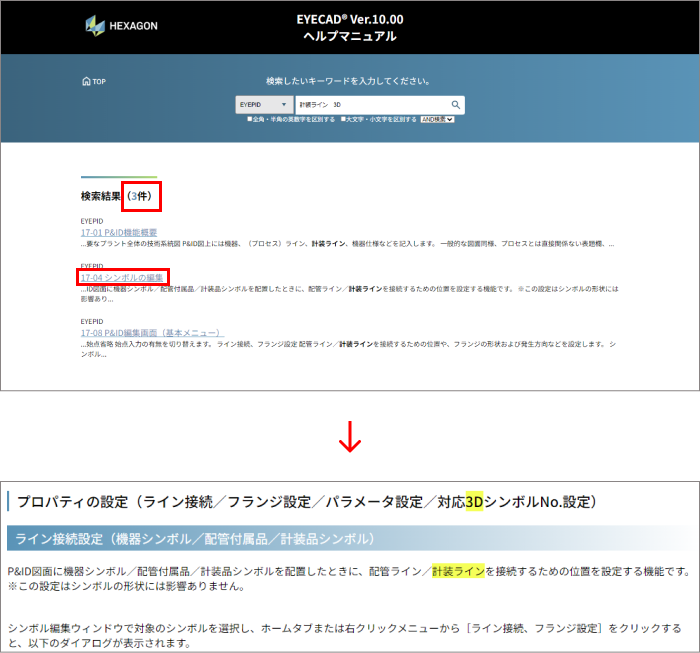Image resolution: width=700 pixels, height=653 pixels.
Task: Click the magnifier search icon
Action: 455,104
